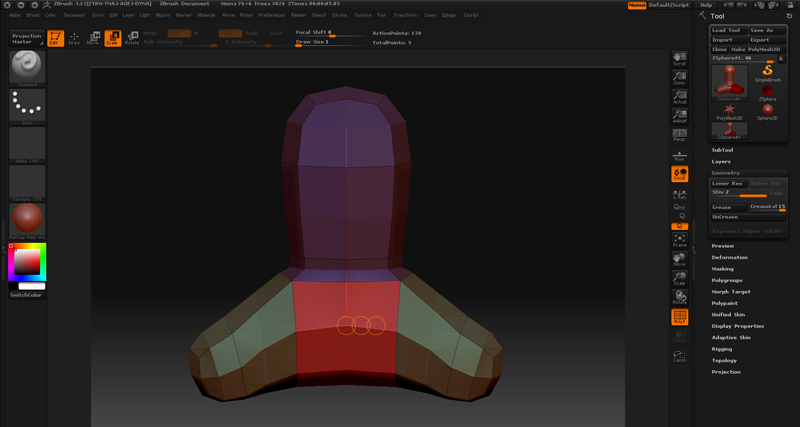This screenshot has height=427, width=800.
Task: Toggle Local transformations button
Action: (x=679, y=174)
